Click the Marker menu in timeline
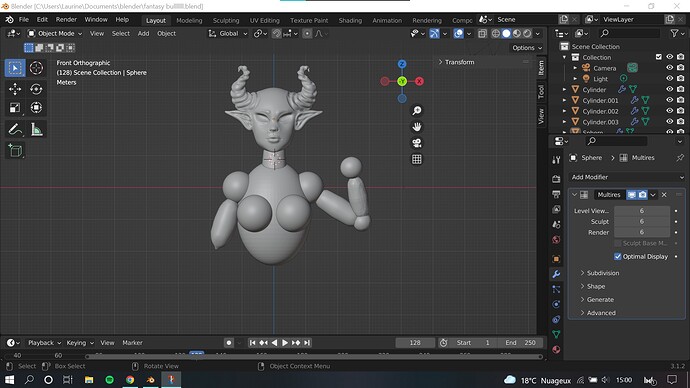Image resolution: width=690 pixels, height=388 pixels. 132,343
